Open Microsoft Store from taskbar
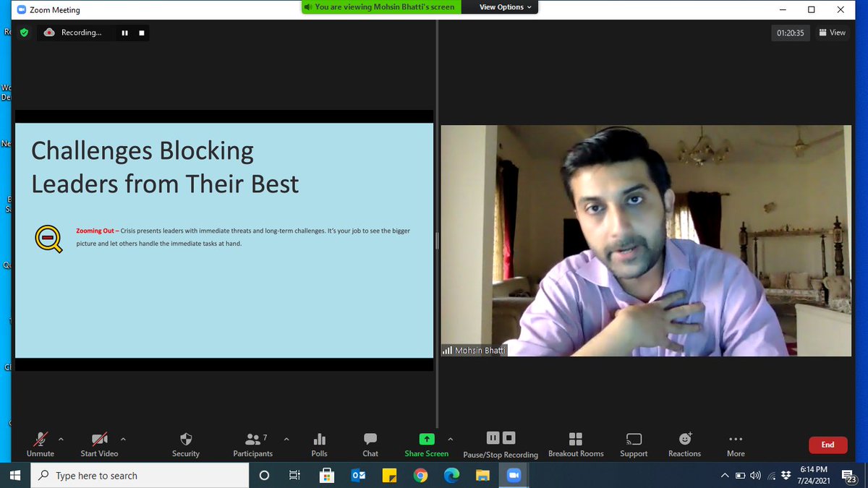 tap(327, 476)
